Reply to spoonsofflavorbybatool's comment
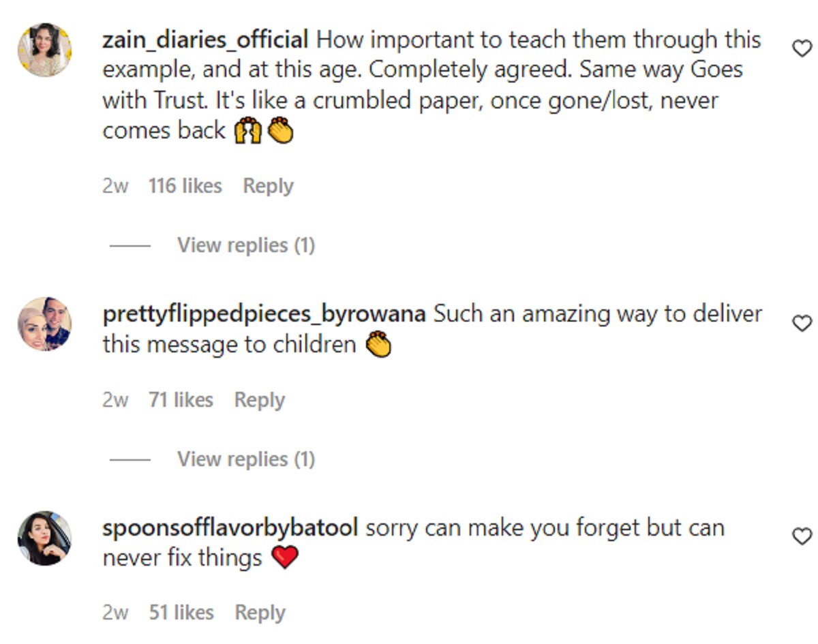 (x=260, y=613)
